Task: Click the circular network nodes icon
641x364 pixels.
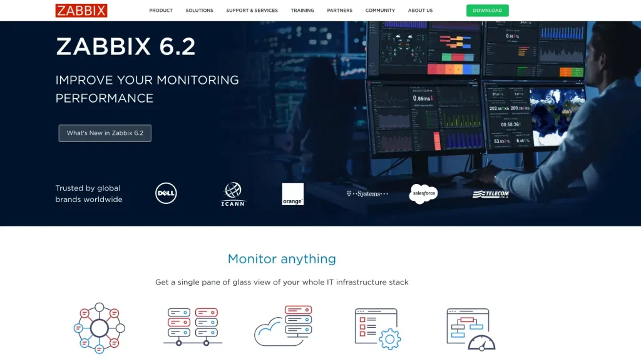Action: [100, 328]
